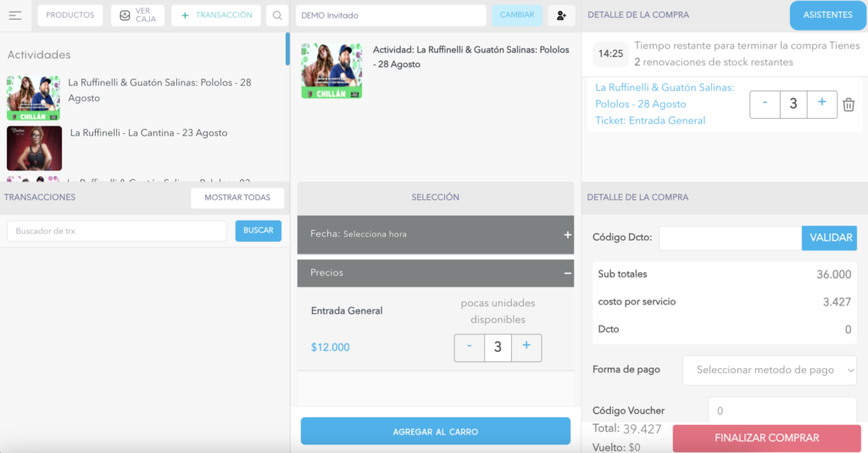Image resolution: width=868 pixels, height=453 pixels.
Task: Click costo por servicio 3.427 value
Action: click(x=837, y=302)
